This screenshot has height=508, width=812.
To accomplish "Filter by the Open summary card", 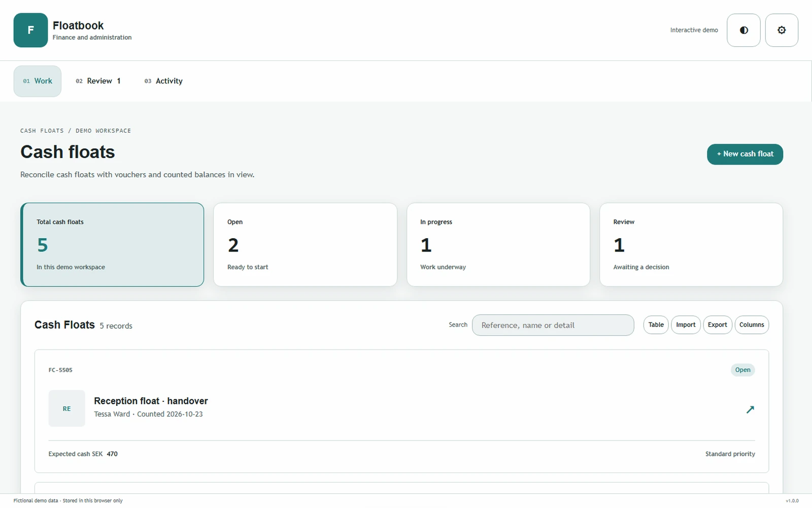I will pyautogui.click(x=305, y=245).
